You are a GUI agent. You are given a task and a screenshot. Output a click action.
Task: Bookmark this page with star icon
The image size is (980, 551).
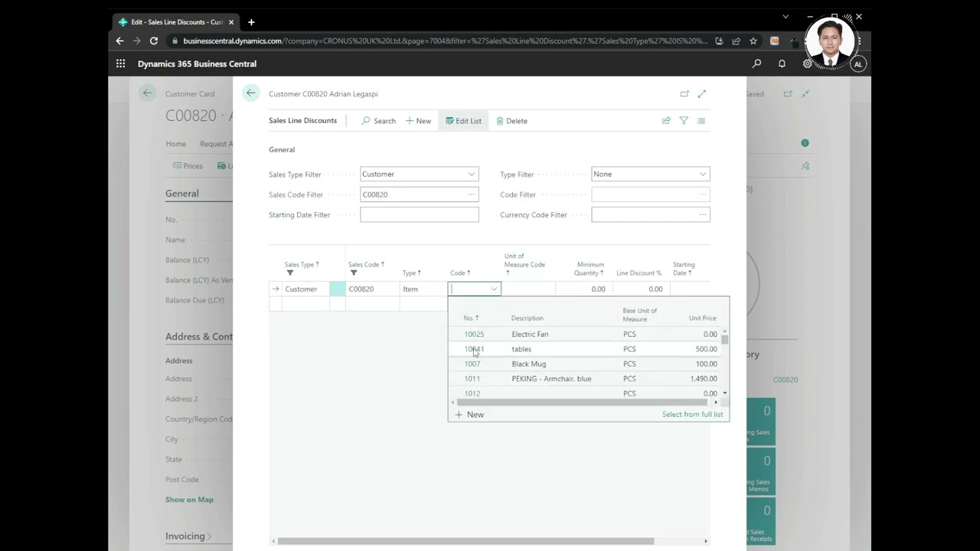(753, 41)
